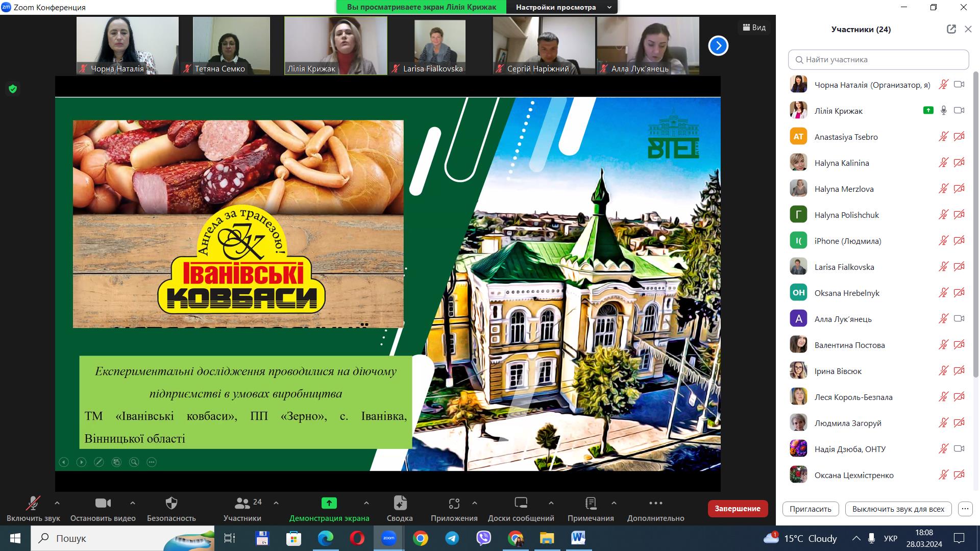Show next video thumbnails with arrow

[x=718, y=46]
